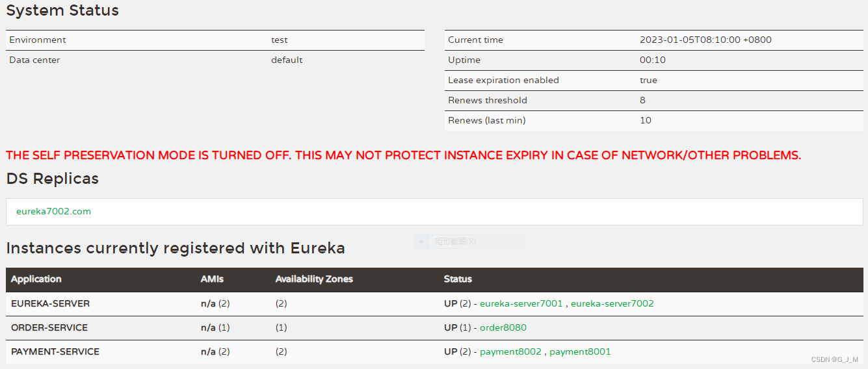Follow the order8080 instance link
The image size is (868, 369).
503,327
